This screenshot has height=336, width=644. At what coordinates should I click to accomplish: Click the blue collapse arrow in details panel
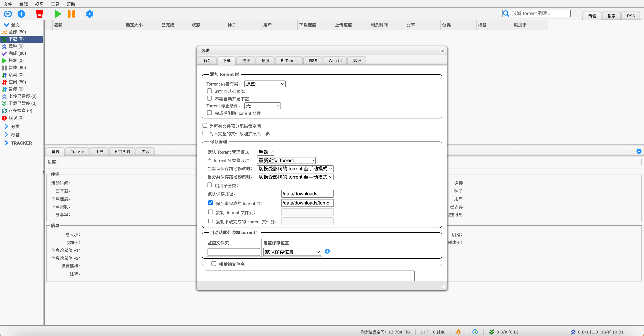point(639,151)
